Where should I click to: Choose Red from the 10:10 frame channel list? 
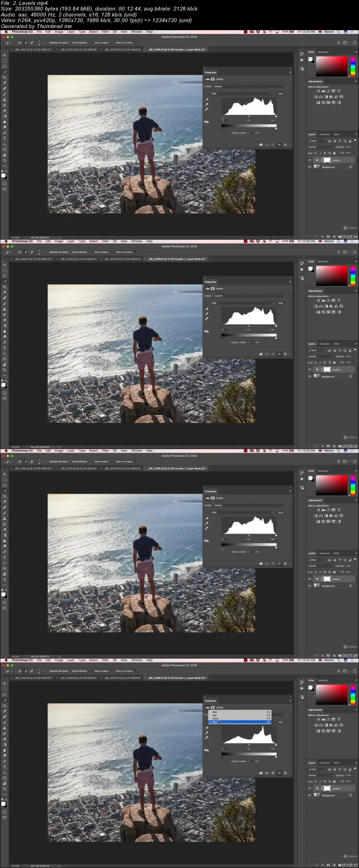[240, 715]
